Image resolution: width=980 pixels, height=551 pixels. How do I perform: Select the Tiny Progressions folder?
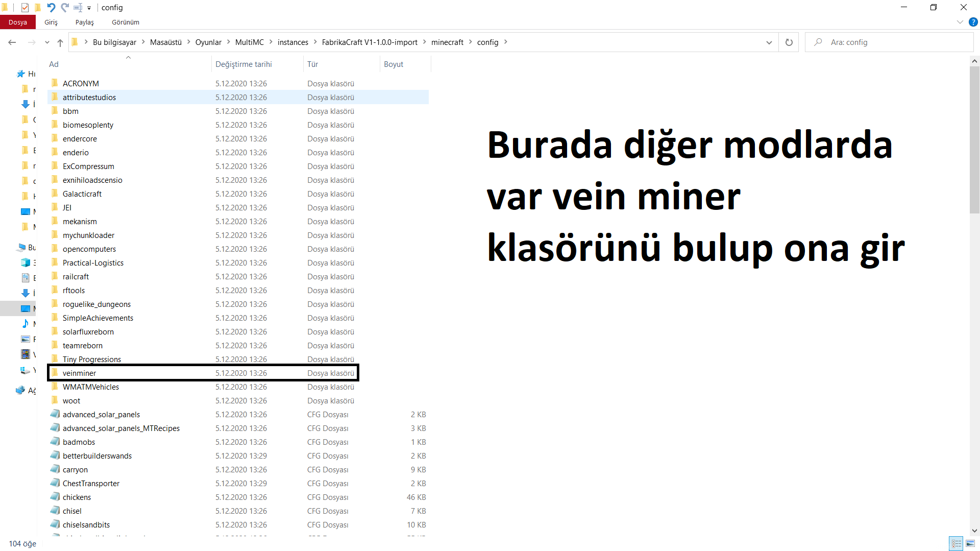coord(238,359)
